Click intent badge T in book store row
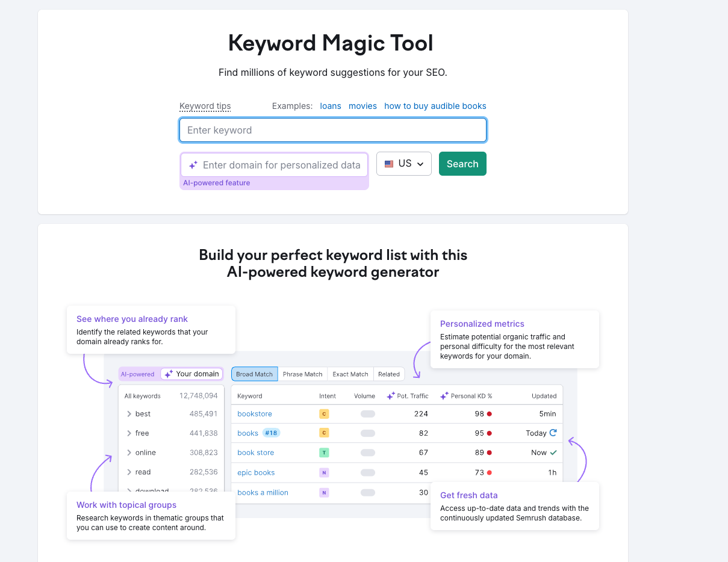Image resolution: width=728 pixels, height=562 pixels. click(x=324, y=452)
